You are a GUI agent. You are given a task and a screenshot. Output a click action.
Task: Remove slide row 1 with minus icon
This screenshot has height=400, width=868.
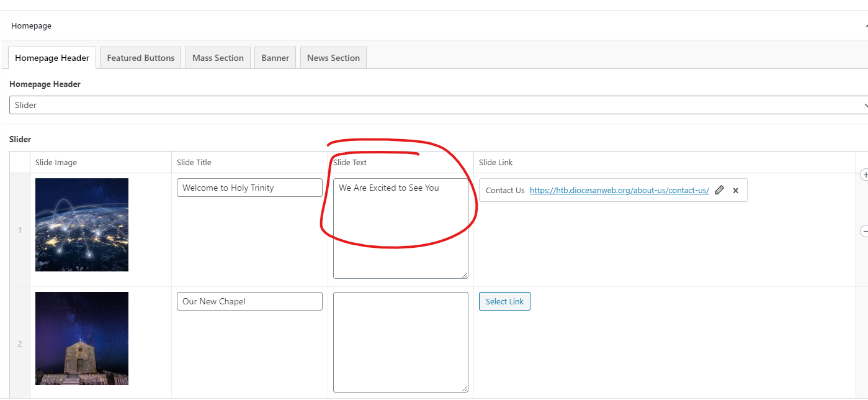(x=864, y=231)
